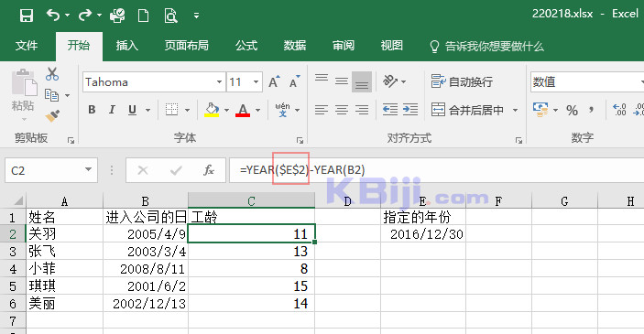
Task: Click the Accounting Number Format icon
Action: tap(540, 110)
